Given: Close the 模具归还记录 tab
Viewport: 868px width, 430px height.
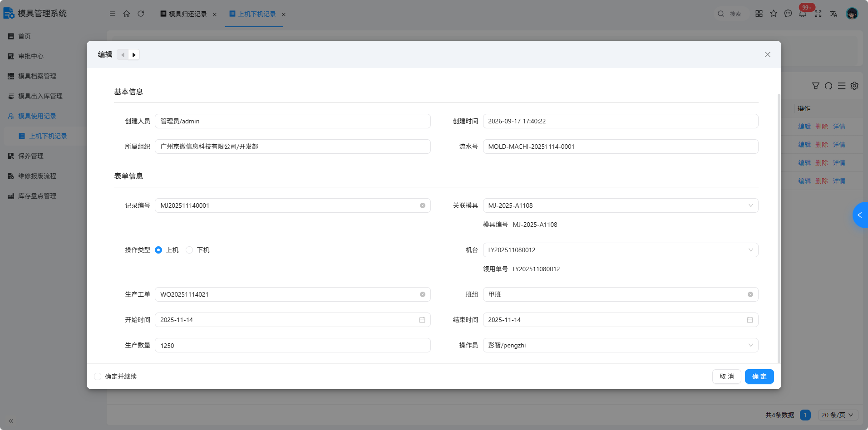Looking at the screenshot, I should (x=215, y=15).
